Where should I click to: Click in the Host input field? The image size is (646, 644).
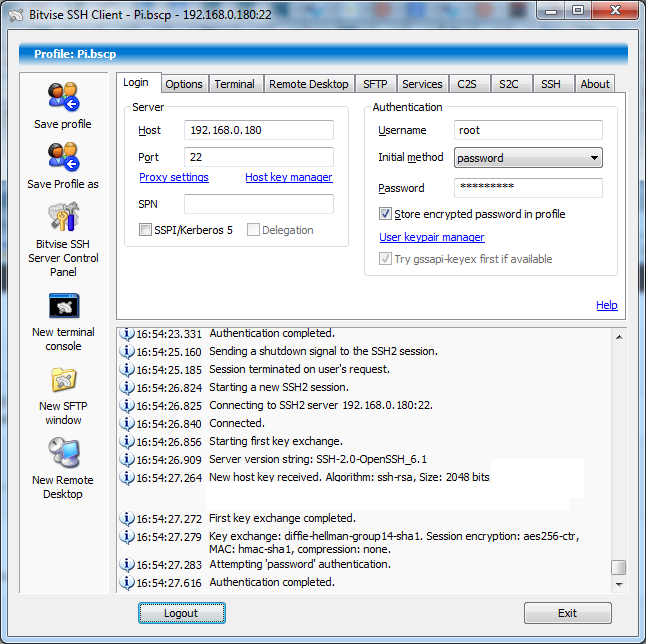[259, 131]
